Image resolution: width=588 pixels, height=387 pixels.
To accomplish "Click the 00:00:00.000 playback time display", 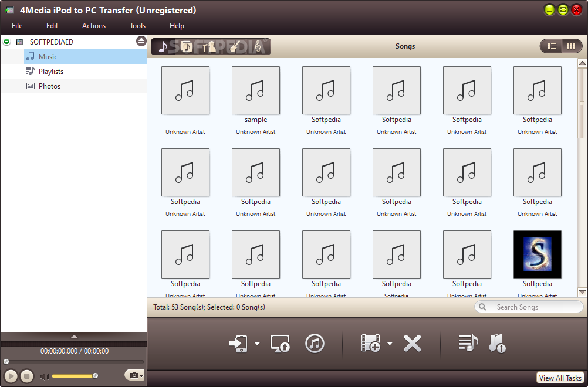I will coord(75,351).
